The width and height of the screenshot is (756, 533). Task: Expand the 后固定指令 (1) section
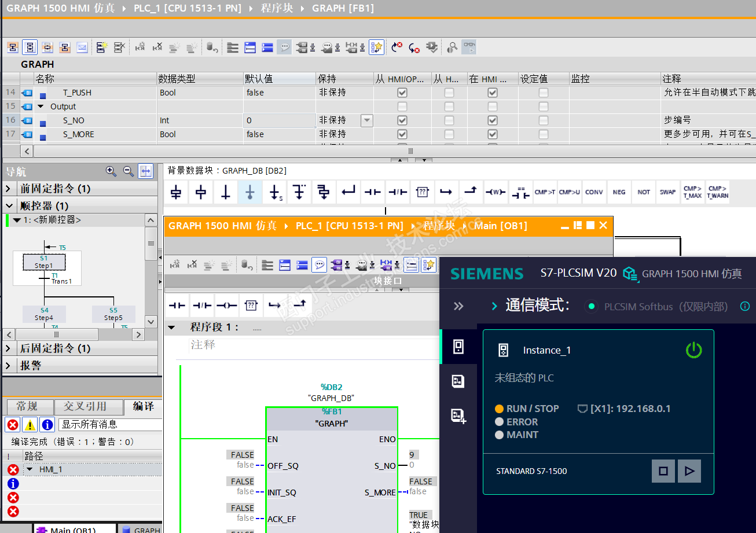pos(9,348)
